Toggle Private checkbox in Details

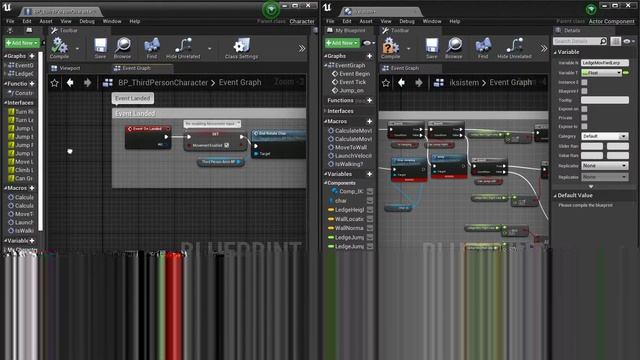[x=584, y=118]
